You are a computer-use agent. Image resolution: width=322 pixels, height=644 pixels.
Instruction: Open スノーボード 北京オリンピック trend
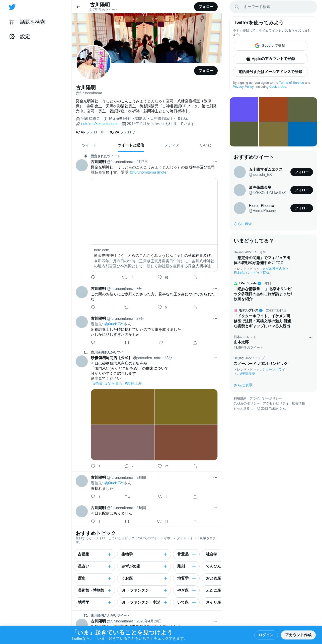(261, 364)
